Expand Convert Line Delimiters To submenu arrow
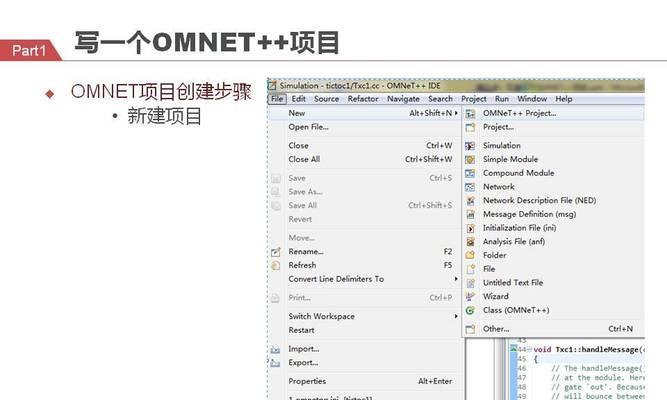667x400 pixels. click(x=456, y=279)
